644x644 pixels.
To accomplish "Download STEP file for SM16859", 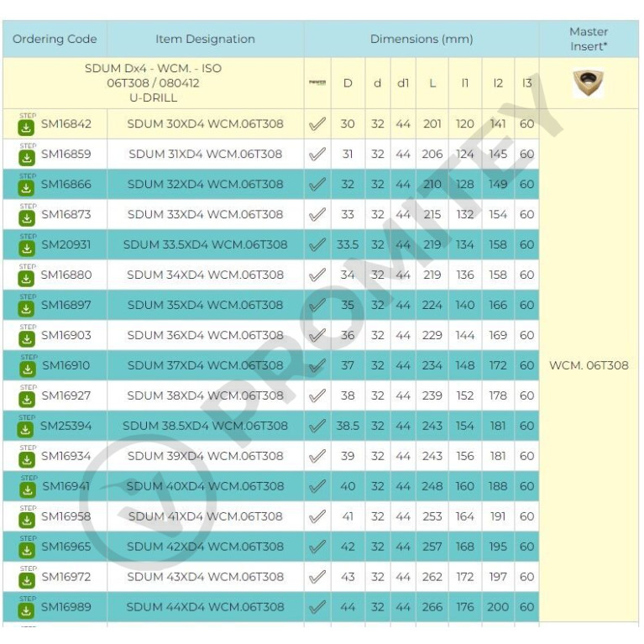I will point(27,158).
